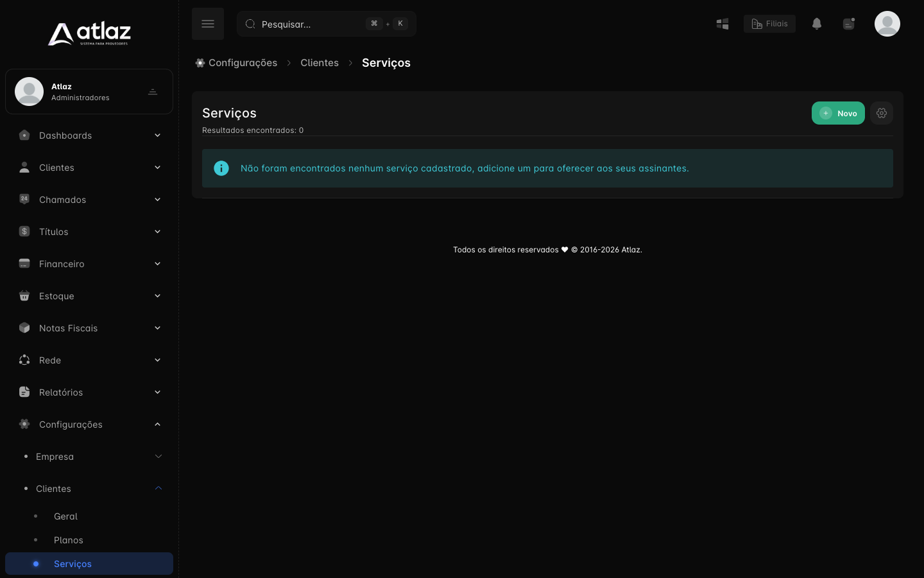Collapse the Clientes submenu chevron under Configurações
The width and height of the screenshot is (924, 578).
coord(158,488)
